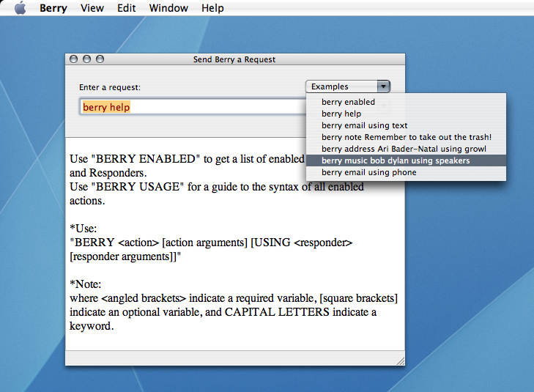Choose 'berry enabled' example
This screenshot has height=392, width=534.
(406, 102)
